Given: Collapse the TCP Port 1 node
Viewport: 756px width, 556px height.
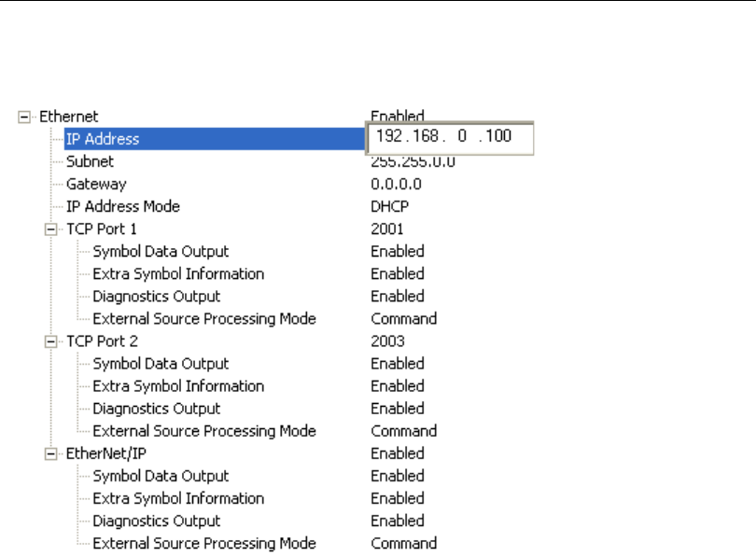Looking at the screenshot, I should point(50,229).
